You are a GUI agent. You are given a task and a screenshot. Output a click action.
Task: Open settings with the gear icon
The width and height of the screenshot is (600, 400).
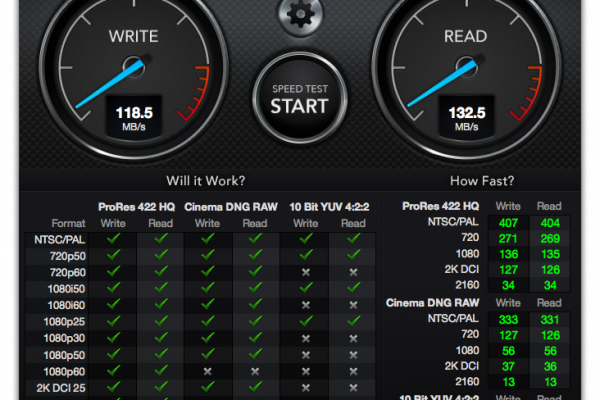coord(299,15)
